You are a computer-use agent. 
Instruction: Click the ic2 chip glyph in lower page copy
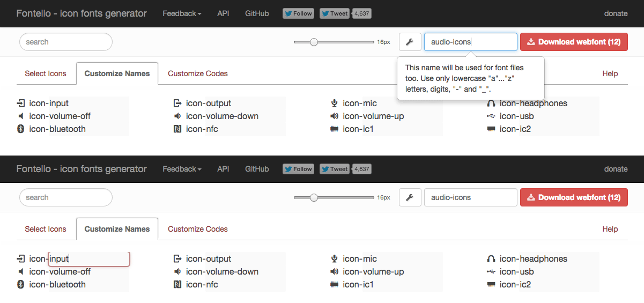491,285
